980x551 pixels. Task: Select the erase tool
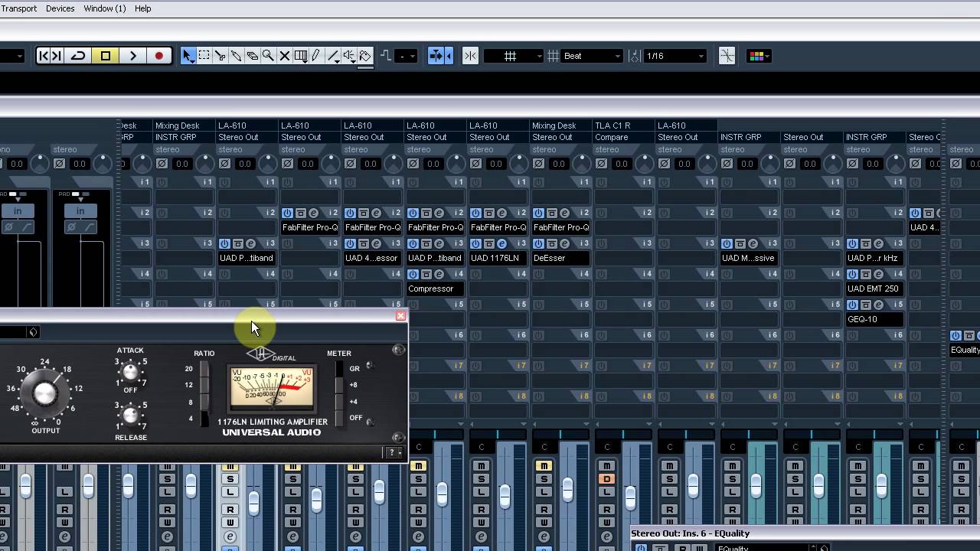(253, 56)
